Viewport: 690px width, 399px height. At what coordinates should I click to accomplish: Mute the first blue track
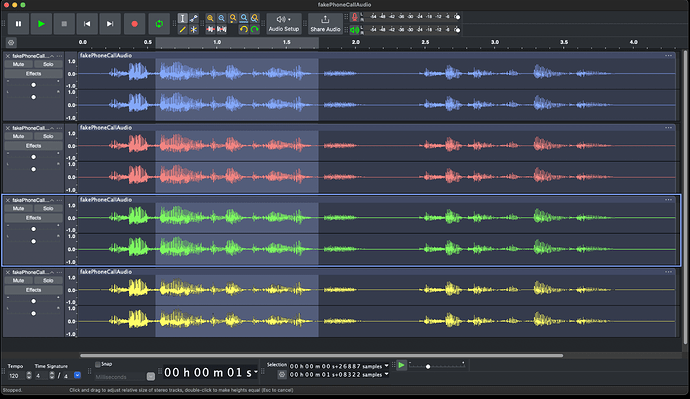click(x=18, y=64)
